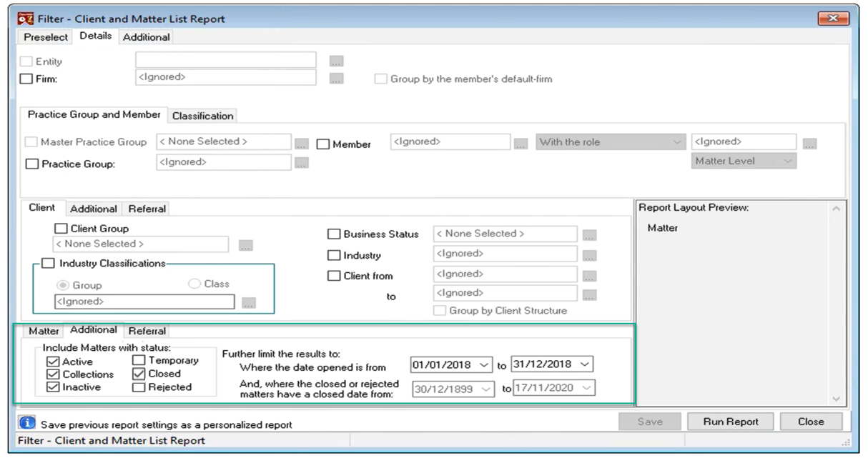868x458 pixels.
Task: Click the browse ellipsis button beside Firm field
Action: pyautogui.click(x=337, y=78)
